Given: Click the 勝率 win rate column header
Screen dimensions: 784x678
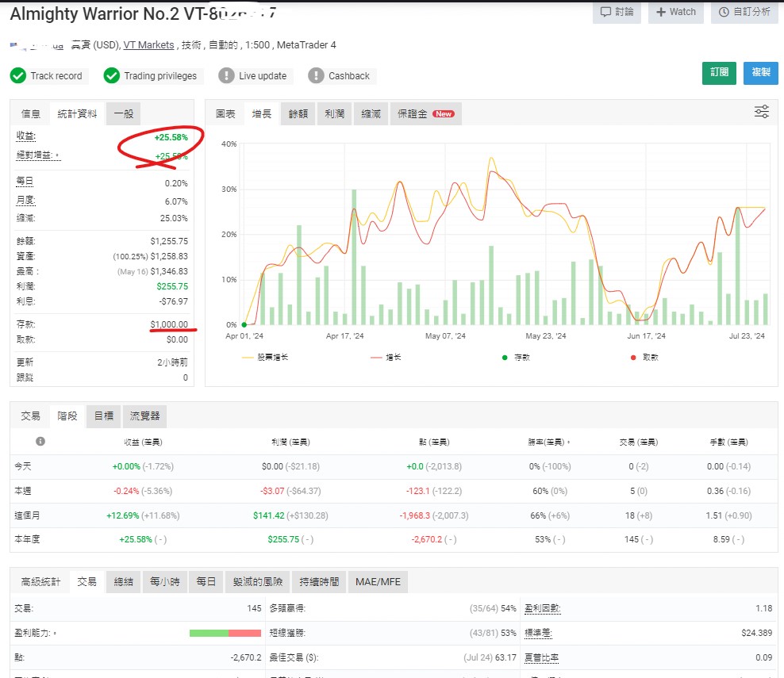Looking at the screenshot, I should [549, 442].
